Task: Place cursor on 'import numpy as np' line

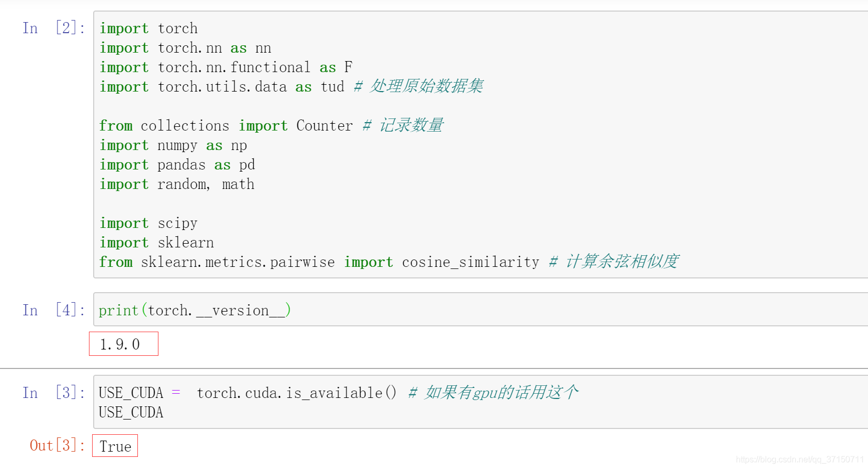Action: [173, 145]
